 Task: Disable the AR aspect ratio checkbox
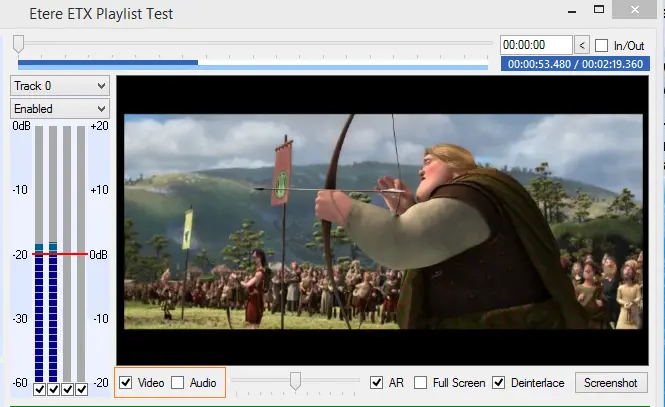click(377, 383)
